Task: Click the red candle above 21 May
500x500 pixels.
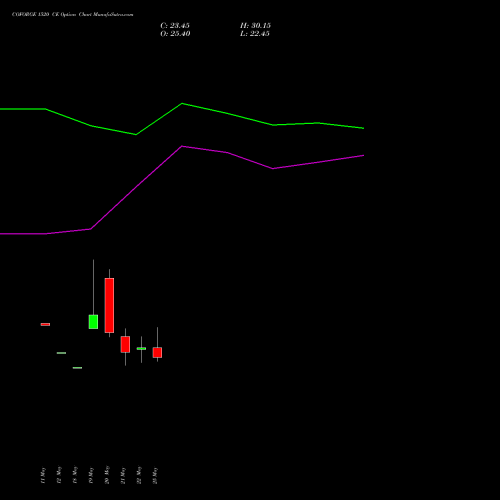Action: pyautogui.click(x=125, y=344)
